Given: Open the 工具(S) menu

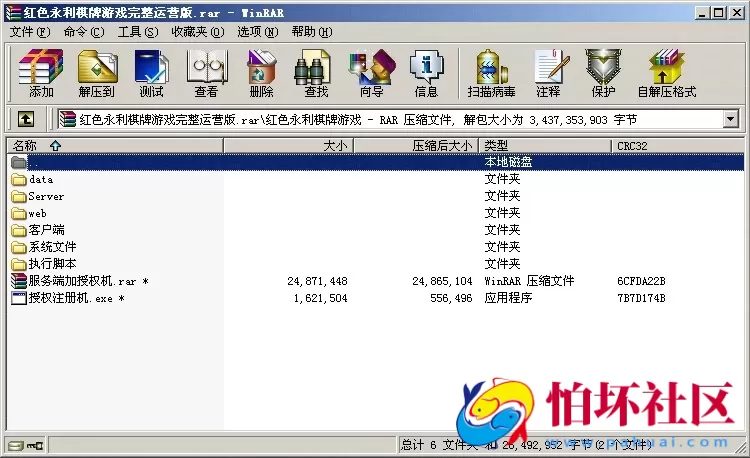Looking at the screenshot, I should tap(138, 32).
